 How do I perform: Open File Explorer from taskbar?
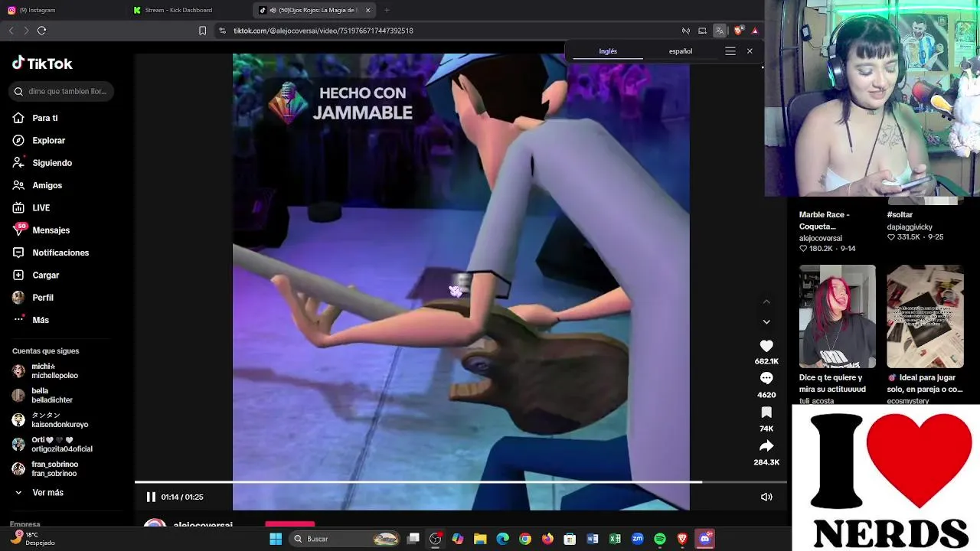click(x=480, y=539)
